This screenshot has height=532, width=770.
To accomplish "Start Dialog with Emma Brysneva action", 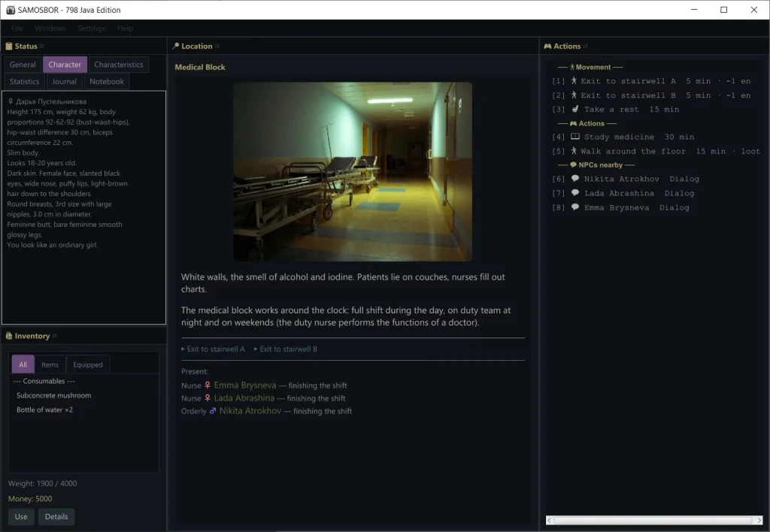I will 620,207.
